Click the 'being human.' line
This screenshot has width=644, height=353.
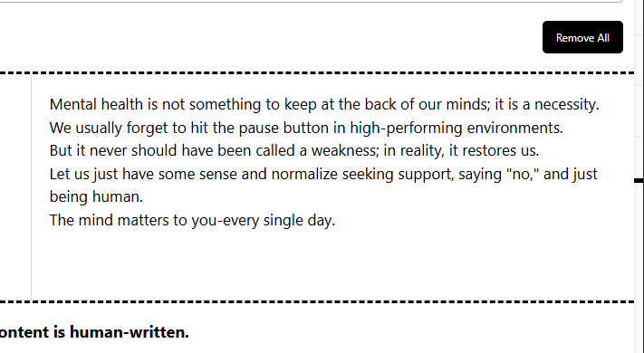point(96,196)
